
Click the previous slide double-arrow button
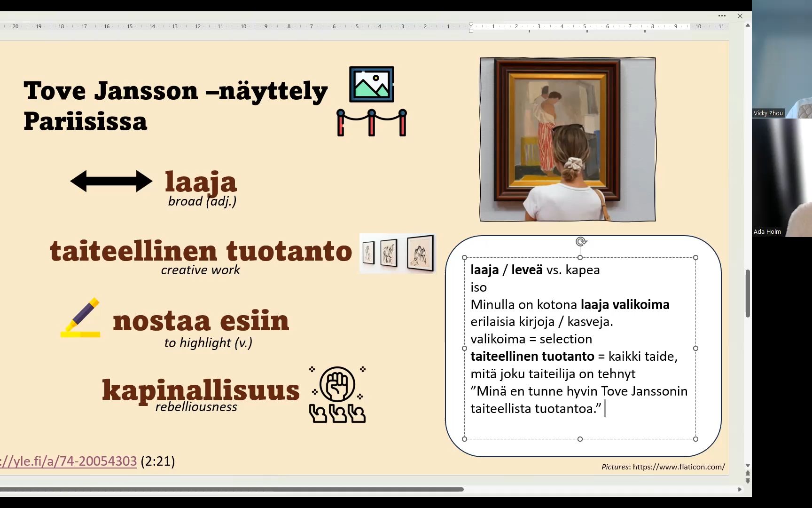tap(748, 473)
